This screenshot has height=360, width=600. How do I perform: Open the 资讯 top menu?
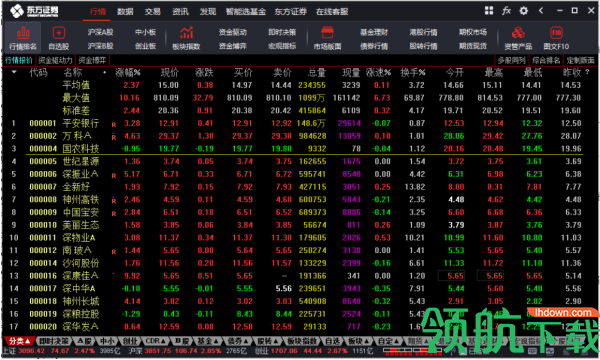(x=180, y=11)
